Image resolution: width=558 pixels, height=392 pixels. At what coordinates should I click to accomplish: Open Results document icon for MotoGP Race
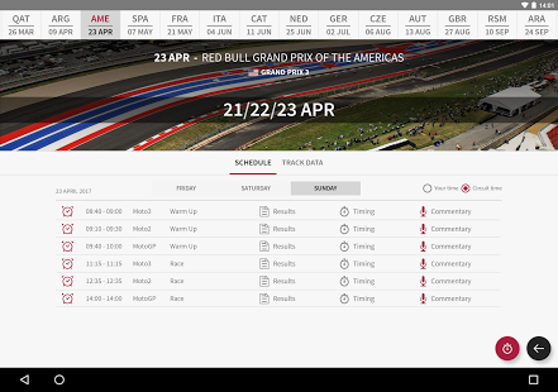(x=264, y=299)
